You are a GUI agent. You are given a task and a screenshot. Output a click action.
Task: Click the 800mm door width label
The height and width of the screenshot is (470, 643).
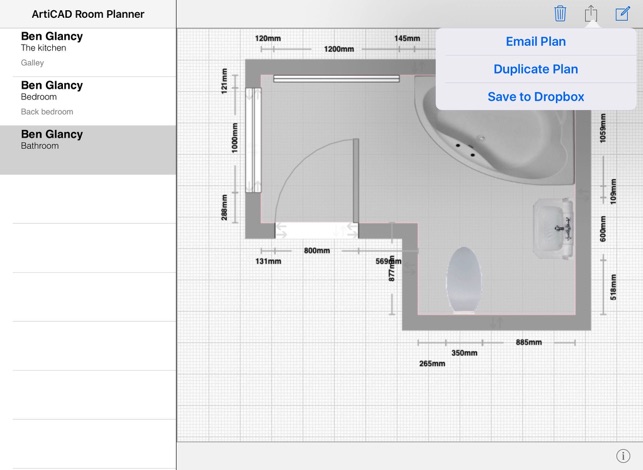pyautogui.click(x=317, y=251)
